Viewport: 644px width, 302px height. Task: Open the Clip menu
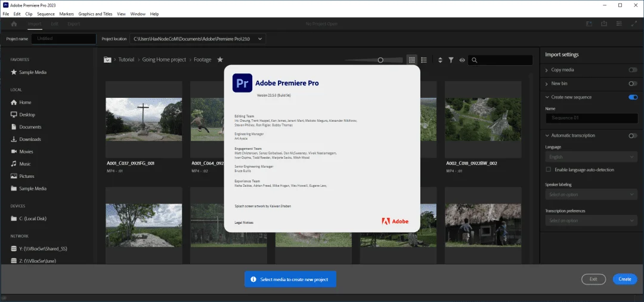[x=29, y=14]
